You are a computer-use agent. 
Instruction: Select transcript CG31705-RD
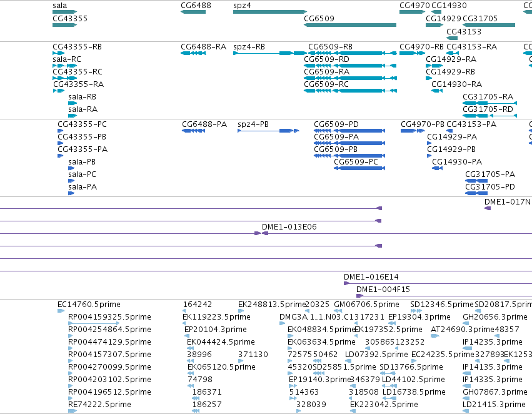[x=490, y=116]
